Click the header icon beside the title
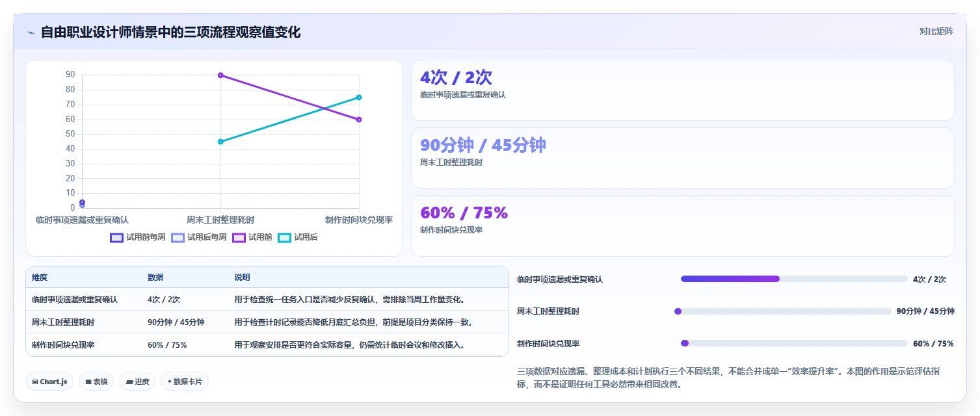 pyautogui.click(x=31, y=32)
